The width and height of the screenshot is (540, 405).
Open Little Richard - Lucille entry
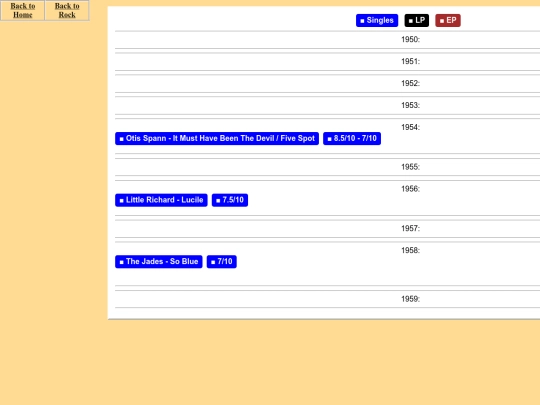pyautogui.click(x=161, y=200)
